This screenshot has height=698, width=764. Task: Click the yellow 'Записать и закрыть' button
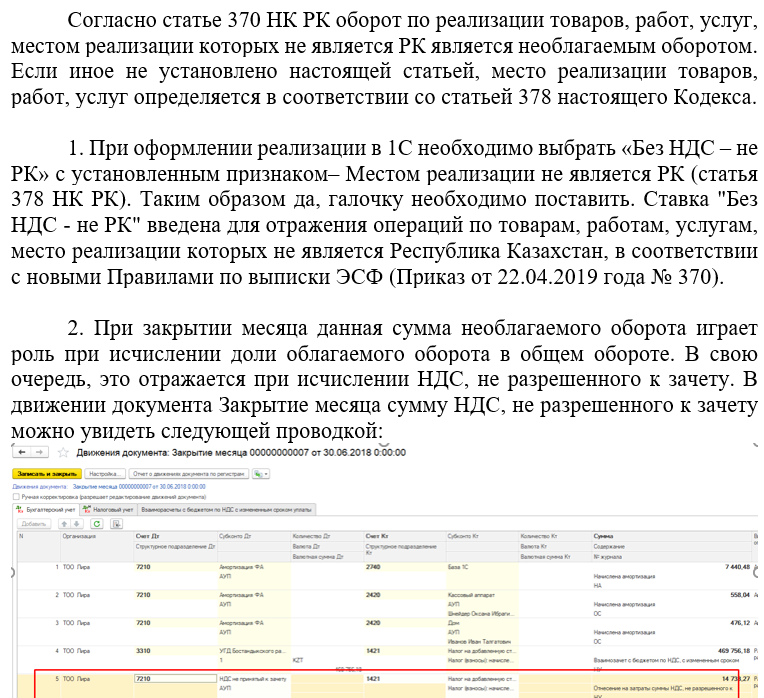pos(47,473)
